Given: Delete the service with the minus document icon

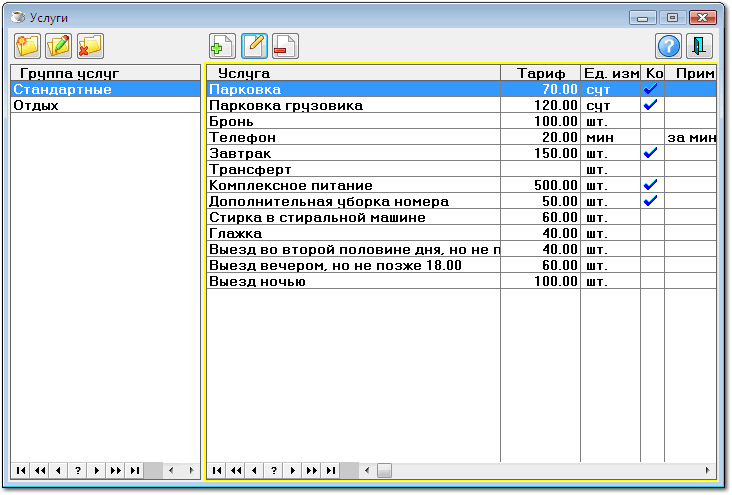Looking at the screenshot, I should [x=285, y=45].
